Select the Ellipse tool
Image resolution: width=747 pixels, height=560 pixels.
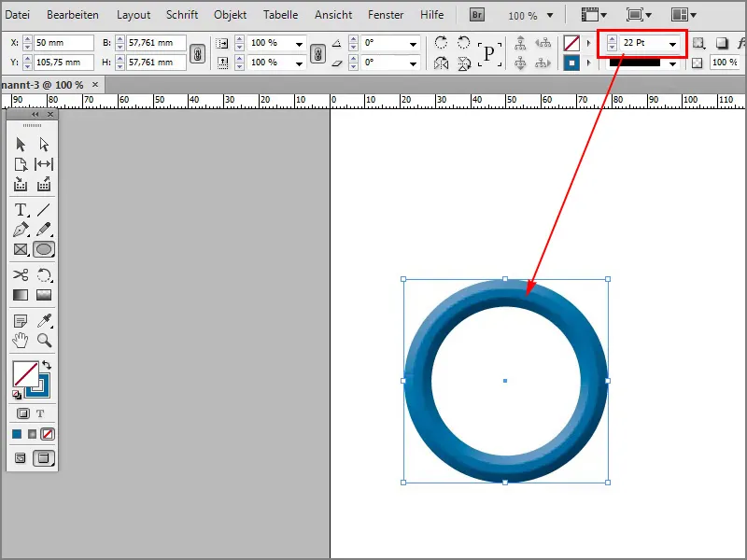tap(44, 249)
